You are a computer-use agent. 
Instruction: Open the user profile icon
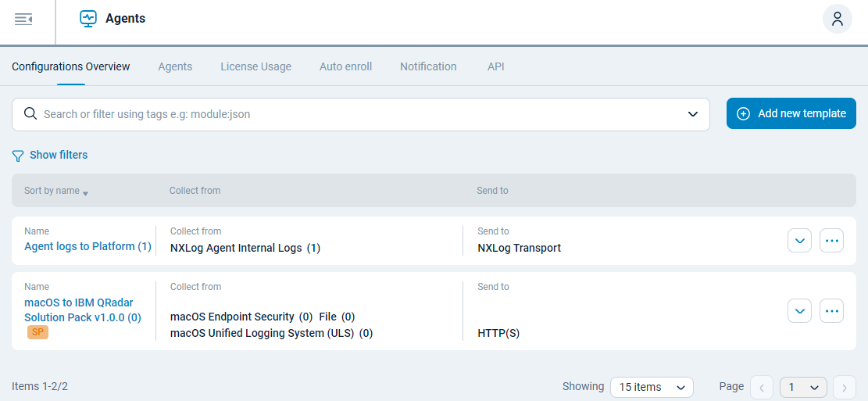837,19
